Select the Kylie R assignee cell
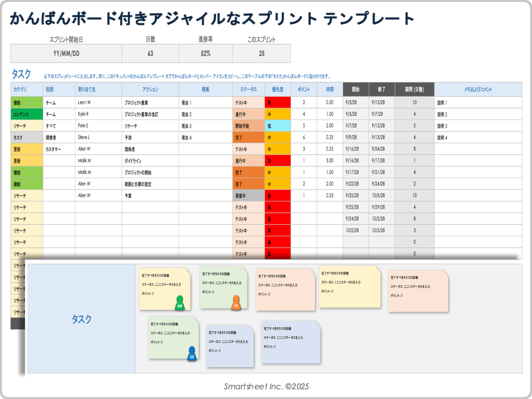 98,114
